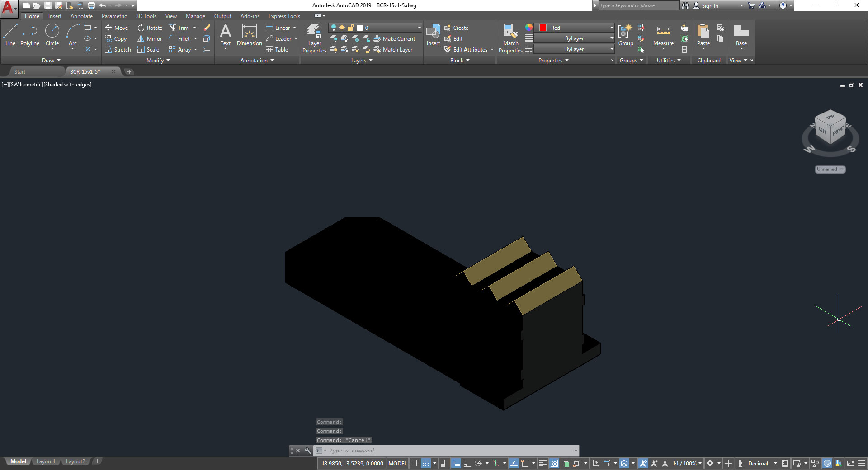
Task: Click the Mirror tool
Action: (150, 39)
